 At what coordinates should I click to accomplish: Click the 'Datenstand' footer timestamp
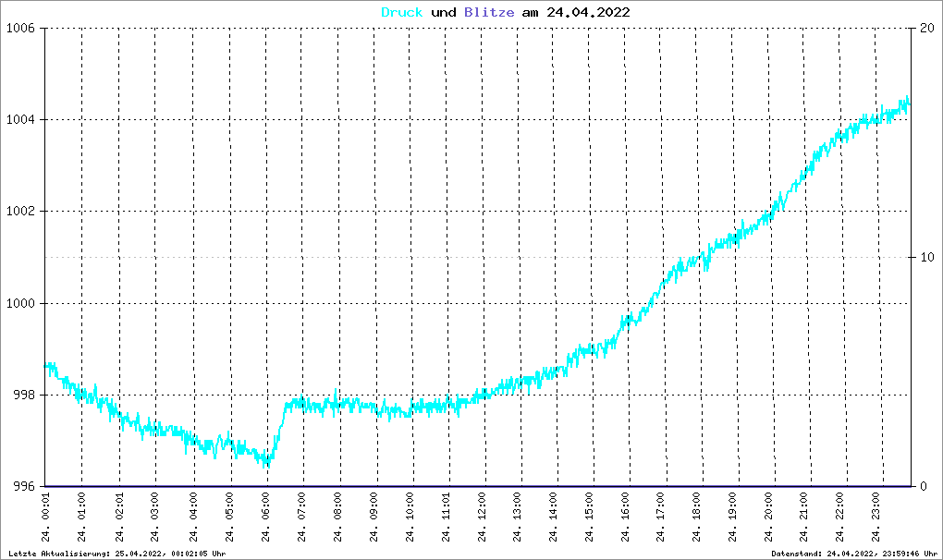pyautogui.click(x=854, y=554)
